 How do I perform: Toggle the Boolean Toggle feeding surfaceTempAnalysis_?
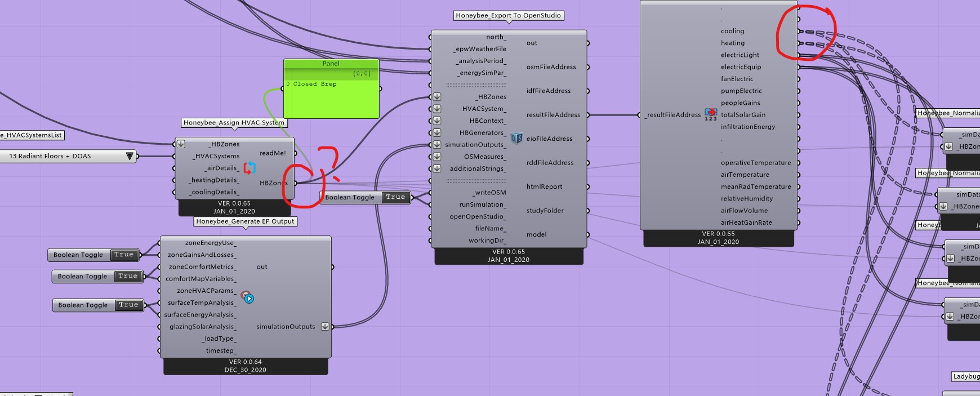click(128, 305)
